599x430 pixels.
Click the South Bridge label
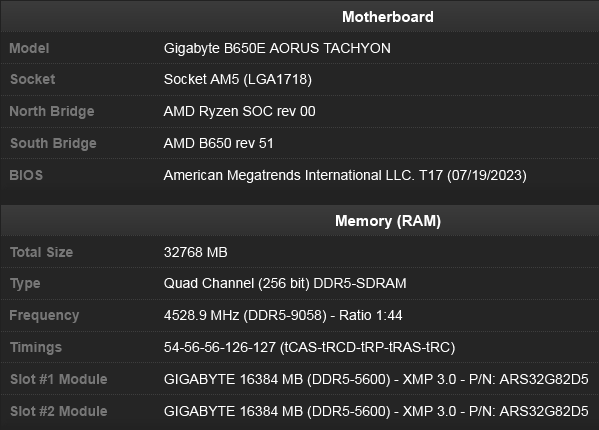click(53, 144)
